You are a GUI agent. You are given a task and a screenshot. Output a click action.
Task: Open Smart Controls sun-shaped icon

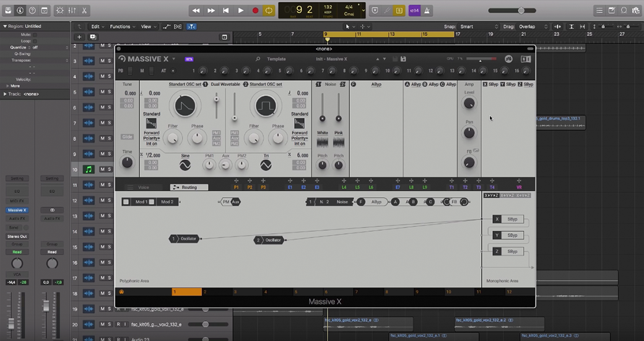(59, 11)
